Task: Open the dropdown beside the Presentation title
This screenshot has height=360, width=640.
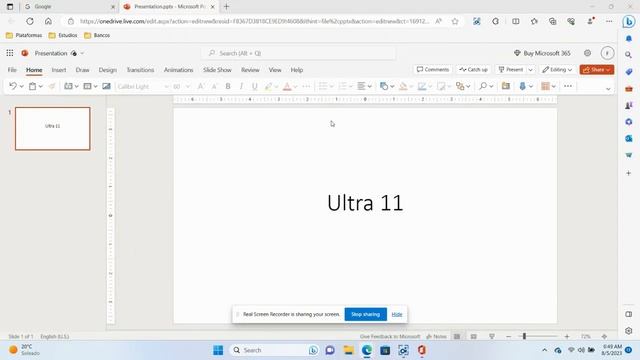Action: pyautogui.click(x=82, y=53)
